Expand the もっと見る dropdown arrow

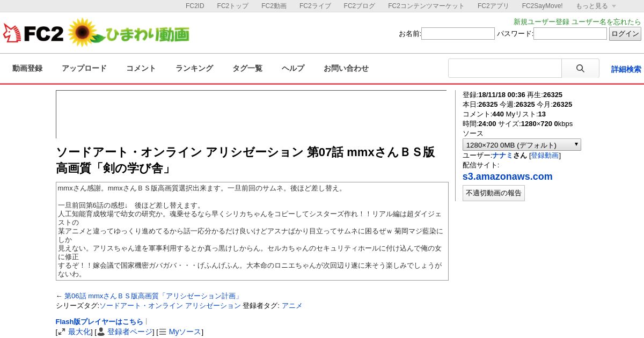[614, 6]
